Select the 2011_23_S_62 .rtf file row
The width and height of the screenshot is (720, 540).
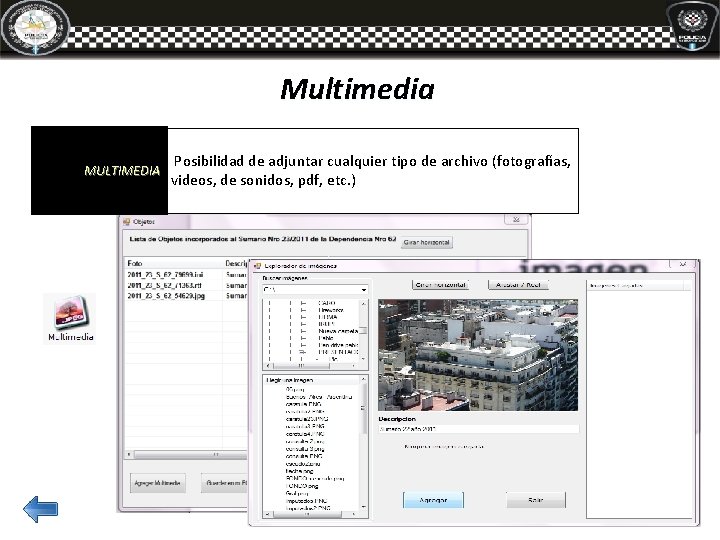point(164,285)
